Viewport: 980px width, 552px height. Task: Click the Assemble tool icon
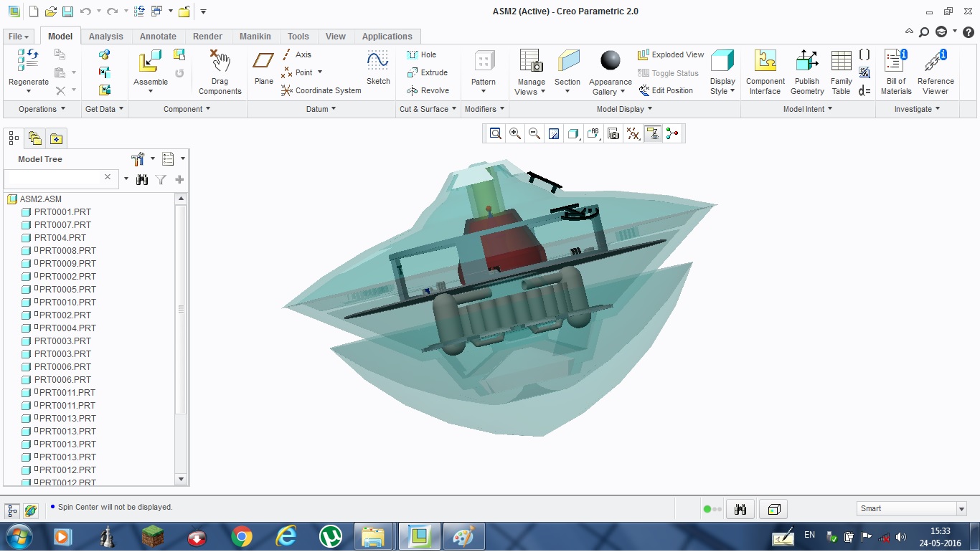(x=150, y=62)
